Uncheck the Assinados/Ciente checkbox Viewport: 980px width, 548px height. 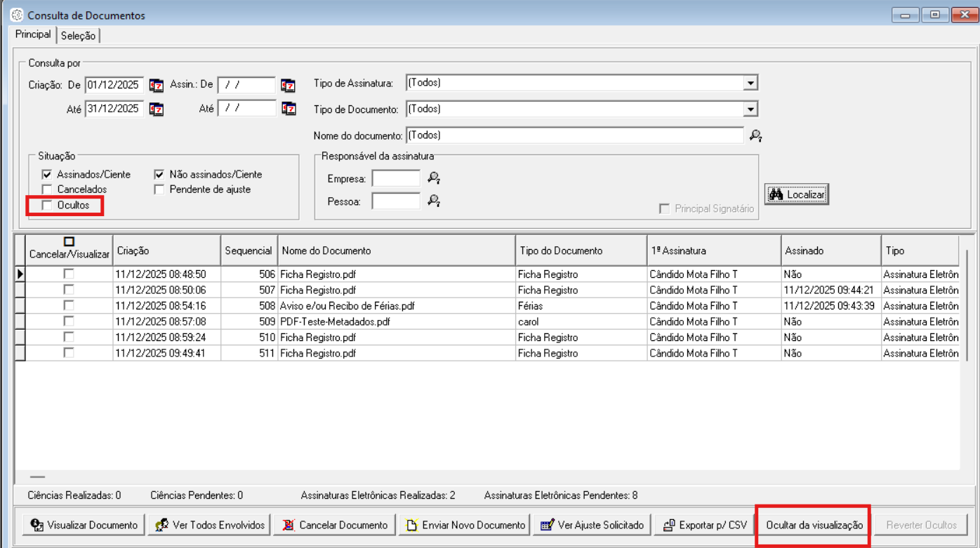pos(47,174)
